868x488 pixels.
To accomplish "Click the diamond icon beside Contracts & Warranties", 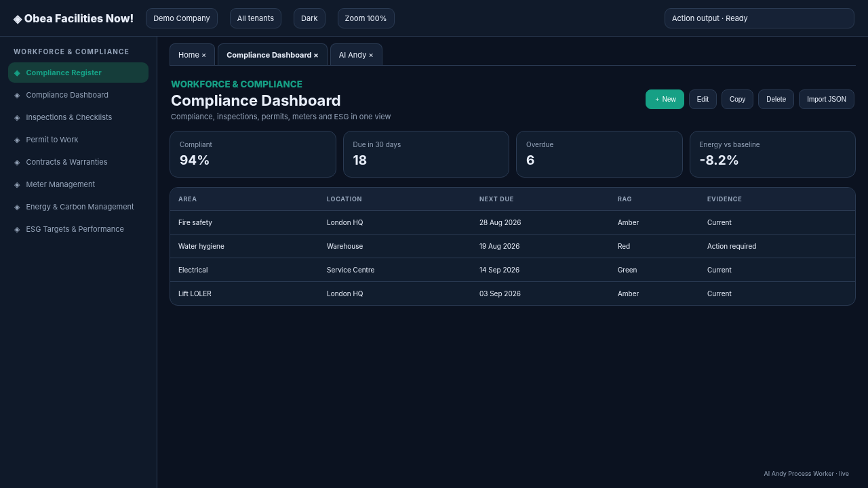I will (x=17, y=162).
